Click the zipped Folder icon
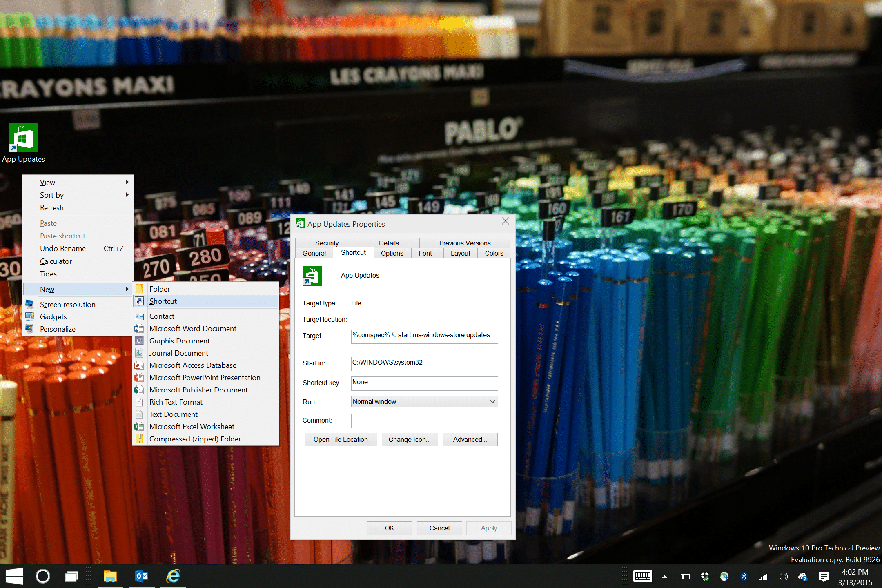The width and height of the screenshot is (882, 588). coord(139,439)
